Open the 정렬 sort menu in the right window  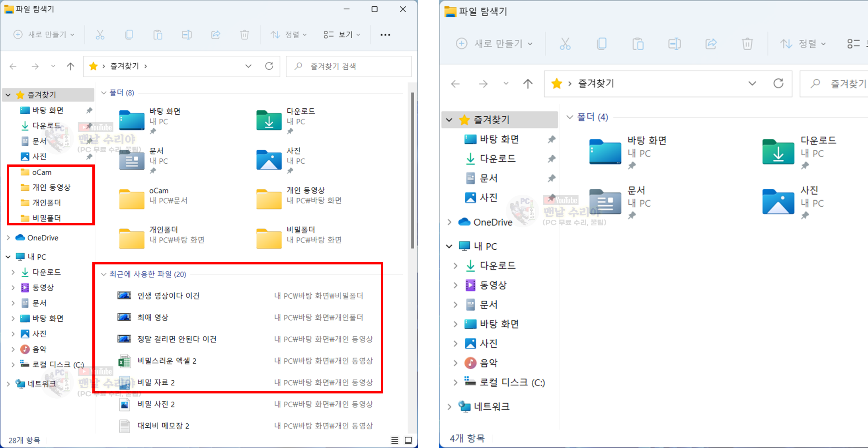802,43
